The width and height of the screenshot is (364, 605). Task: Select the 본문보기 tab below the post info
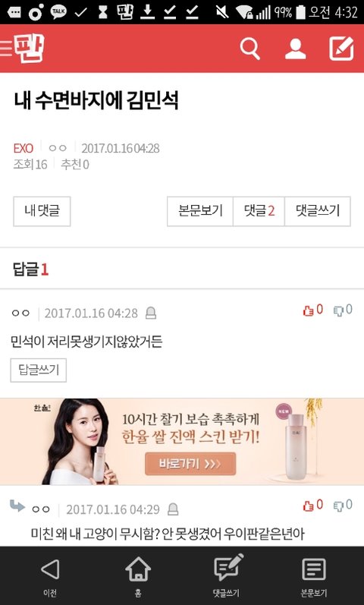pos(200,211)
